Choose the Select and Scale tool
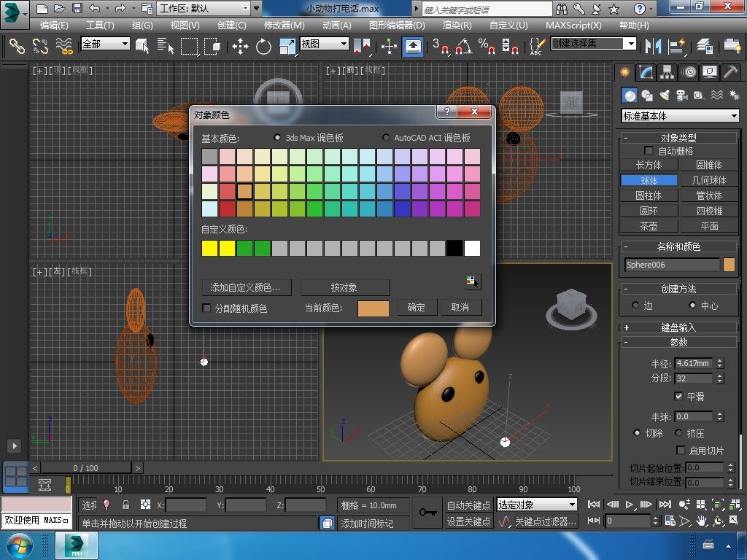The width and height of the screenshot is (747, 560). [287, 46]
